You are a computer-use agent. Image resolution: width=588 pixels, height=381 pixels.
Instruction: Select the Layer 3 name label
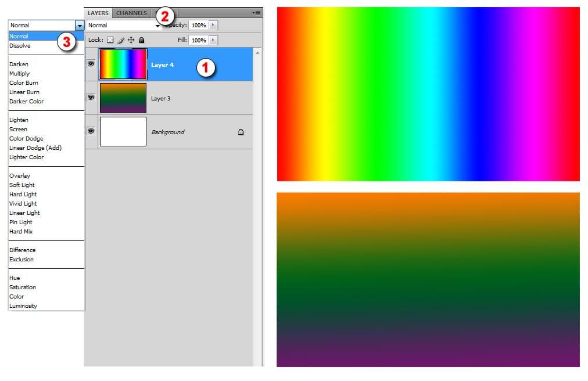coord(160,98)
